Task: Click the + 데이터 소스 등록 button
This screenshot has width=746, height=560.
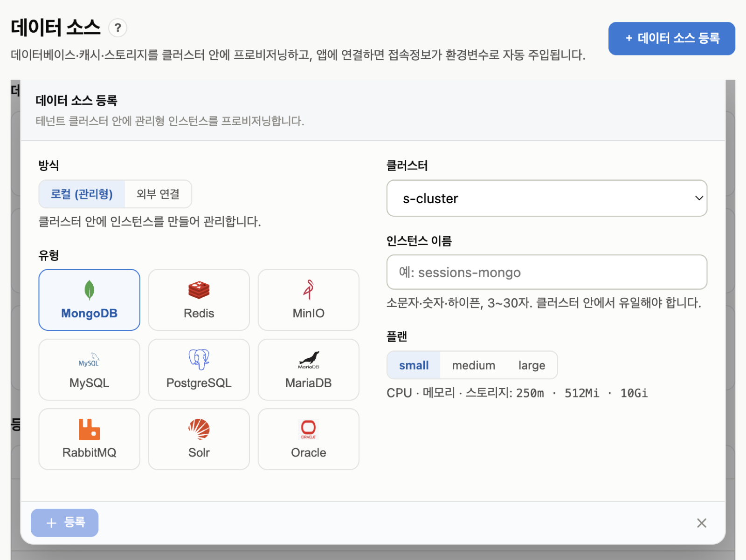Action: coord(672,38)
